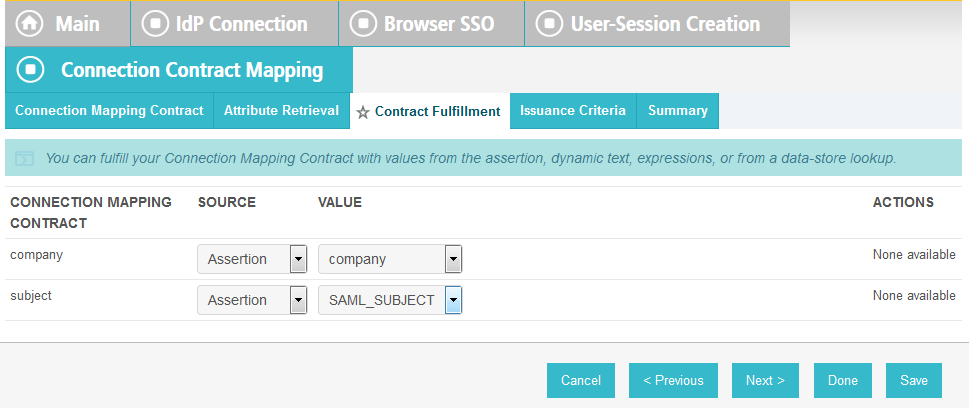Save the contract mapping configuration
Viewport: 969px width, 408px height.
coord(914,380)
